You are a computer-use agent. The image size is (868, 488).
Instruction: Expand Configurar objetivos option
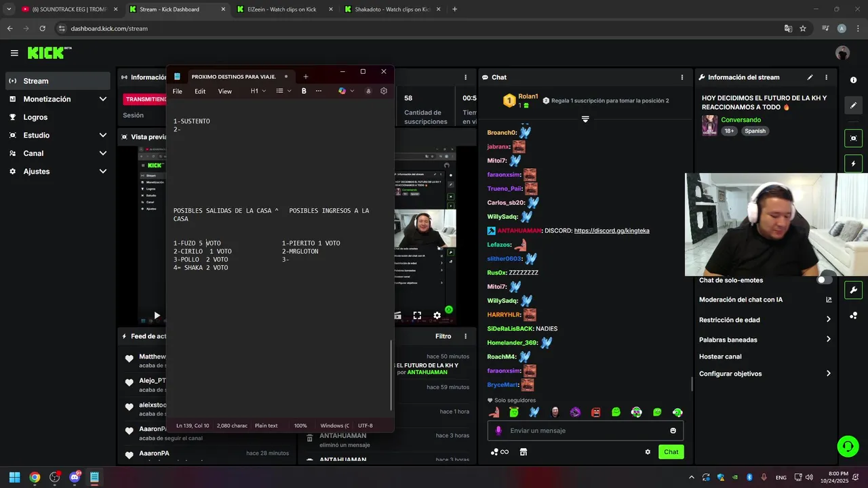tap(765, 373)
